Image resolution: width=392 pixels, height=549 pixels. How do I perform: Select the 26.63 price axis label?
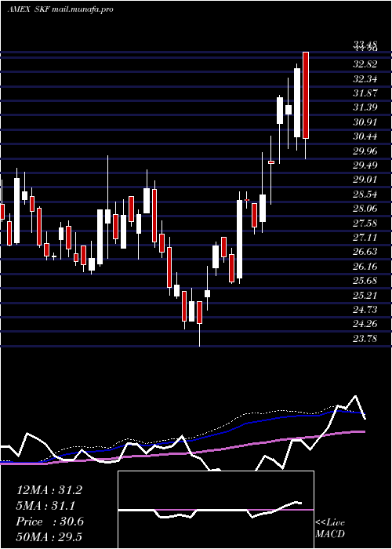(365, 252)
